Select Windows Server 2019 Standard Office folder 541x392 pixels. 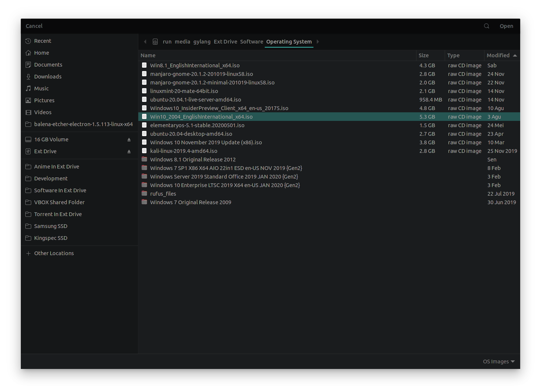pos(329,177)
